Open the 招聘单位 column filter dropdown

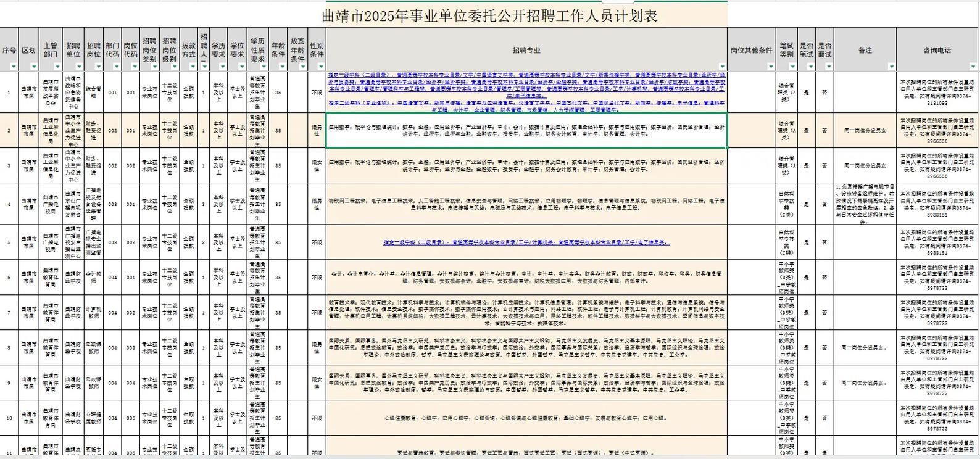pos(78,67)
